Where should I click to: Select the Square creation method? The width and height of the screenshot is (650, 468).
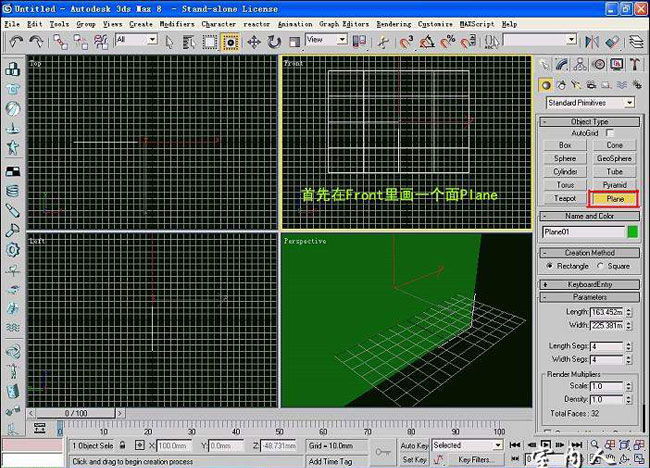pos(600,266)
